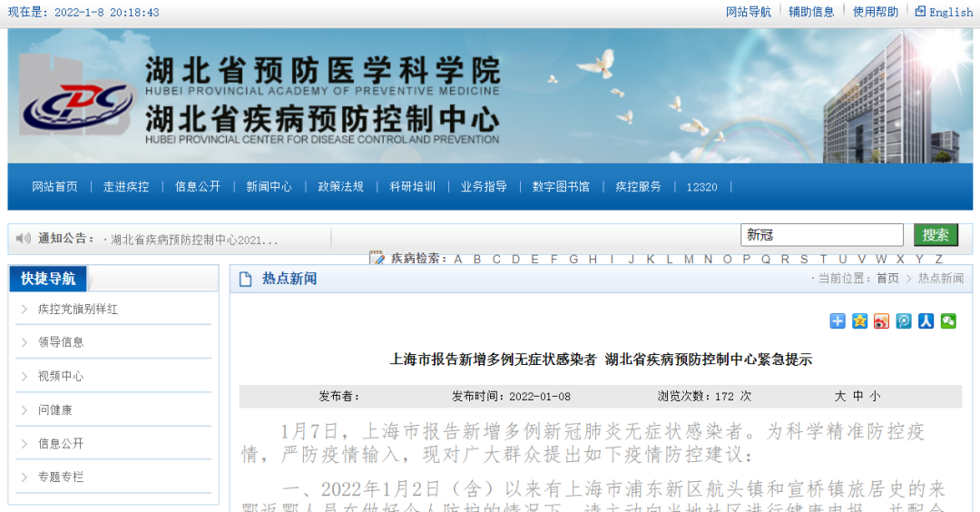Open 专题专栏 sidebar link
980x512 pixels.
[61, 477]
